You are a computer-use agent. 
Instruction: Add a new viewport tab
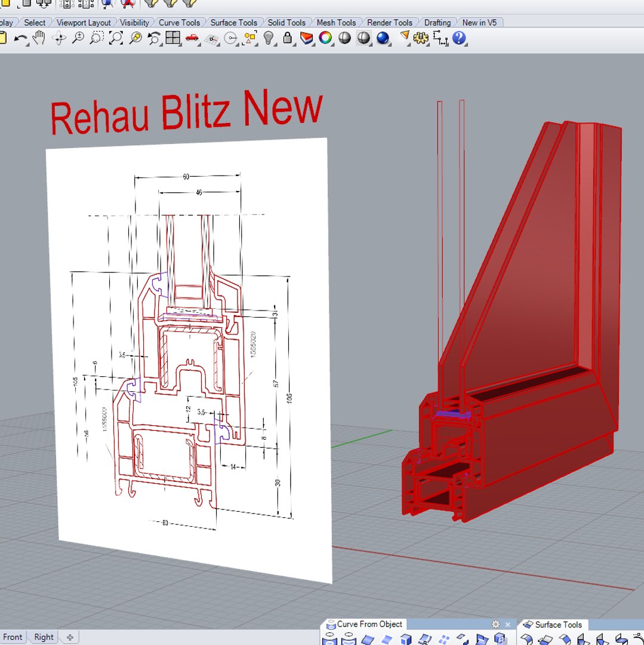click(70, 637)
